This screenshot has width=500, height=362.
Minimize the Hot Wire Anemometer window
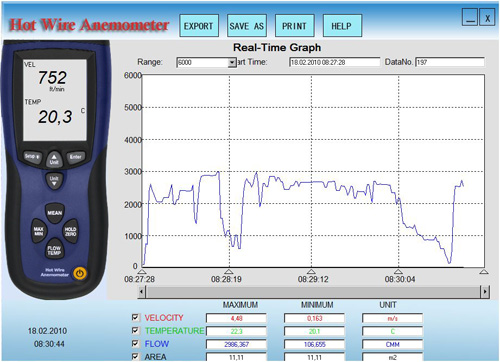tap(470, 17)
